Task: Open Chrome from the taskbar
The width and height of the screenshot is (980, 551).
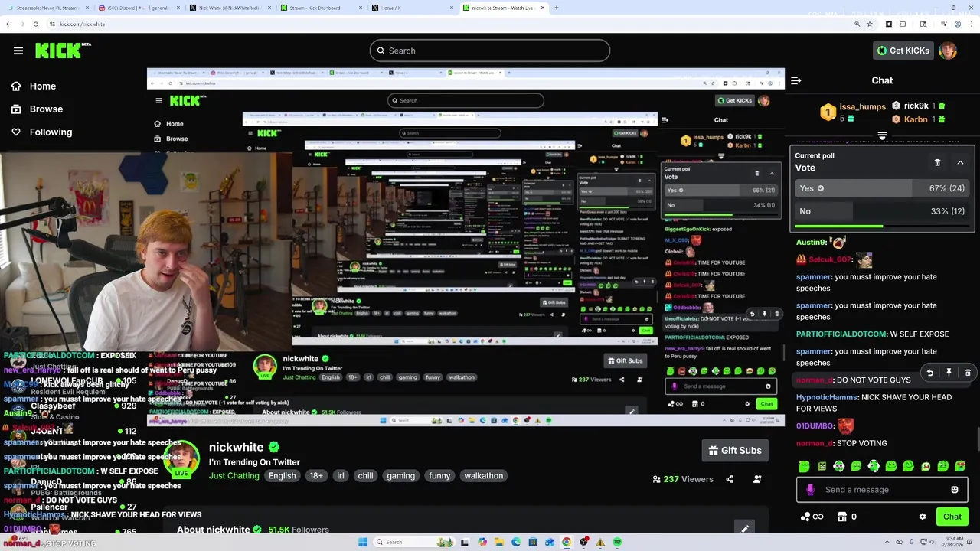Action: click(567, 542)
